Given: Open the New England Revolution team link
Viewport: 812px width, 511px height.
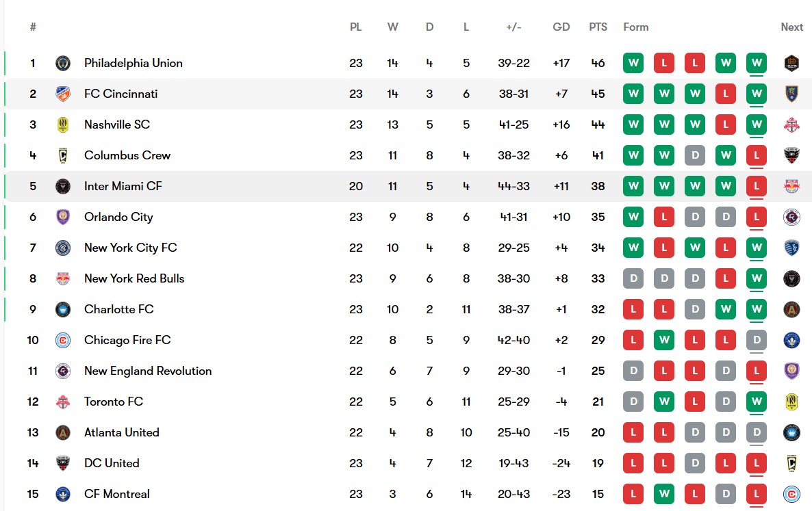Looking at the screenshot, I should click(x=148, y=371).
